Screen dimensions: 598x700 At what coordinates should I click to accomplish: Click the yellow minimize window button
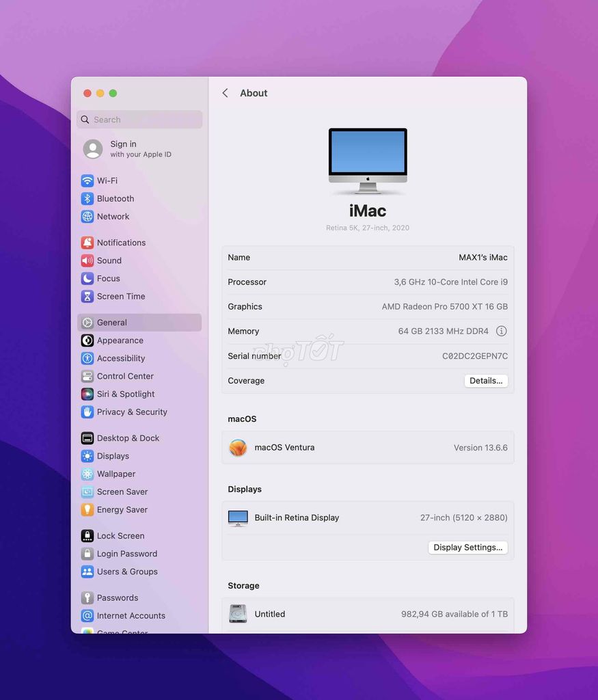(100, 93)
